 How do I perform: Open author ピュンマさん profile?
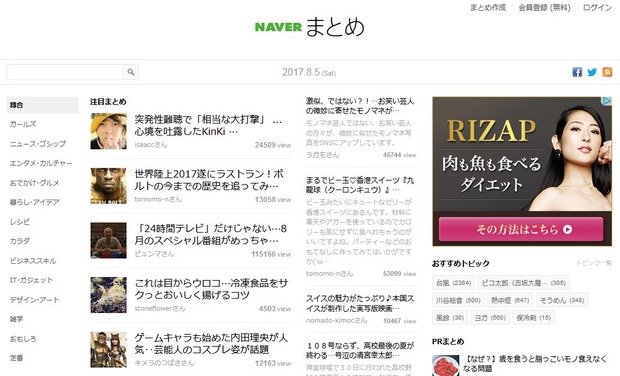[x=154, y=254]
